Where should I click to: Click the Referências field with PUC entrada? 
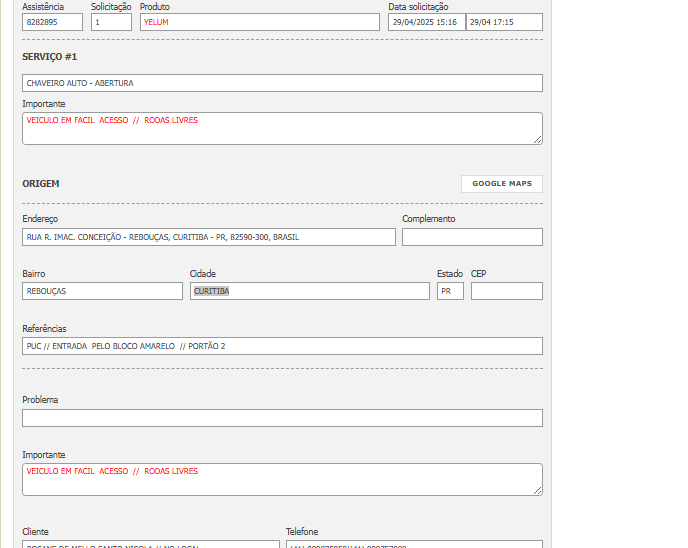283,346
